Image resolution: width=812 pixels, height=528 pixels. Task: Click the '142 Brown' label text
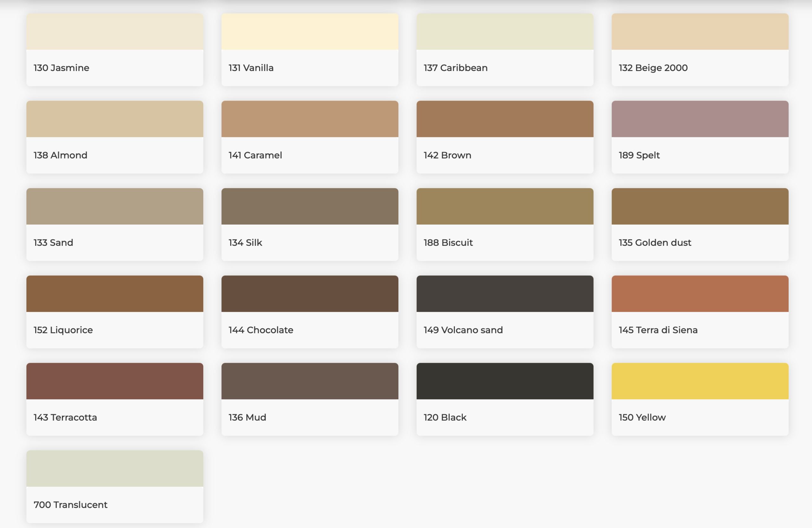(447, 155)
